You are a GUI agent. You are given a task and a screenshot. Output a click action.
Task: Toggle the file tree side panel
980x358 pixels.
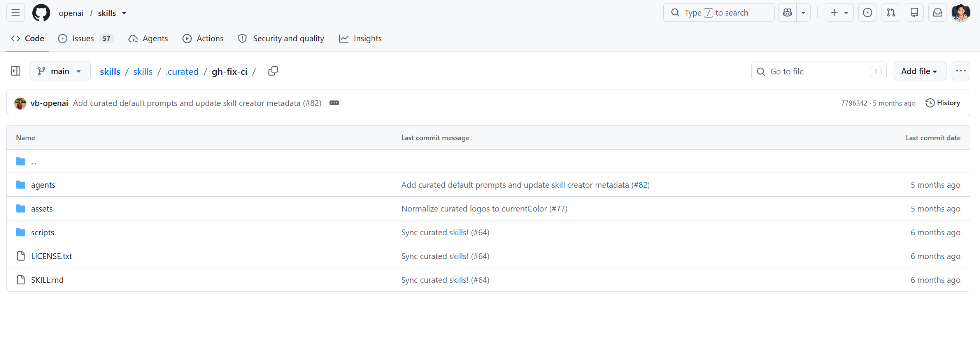[16, 71]
